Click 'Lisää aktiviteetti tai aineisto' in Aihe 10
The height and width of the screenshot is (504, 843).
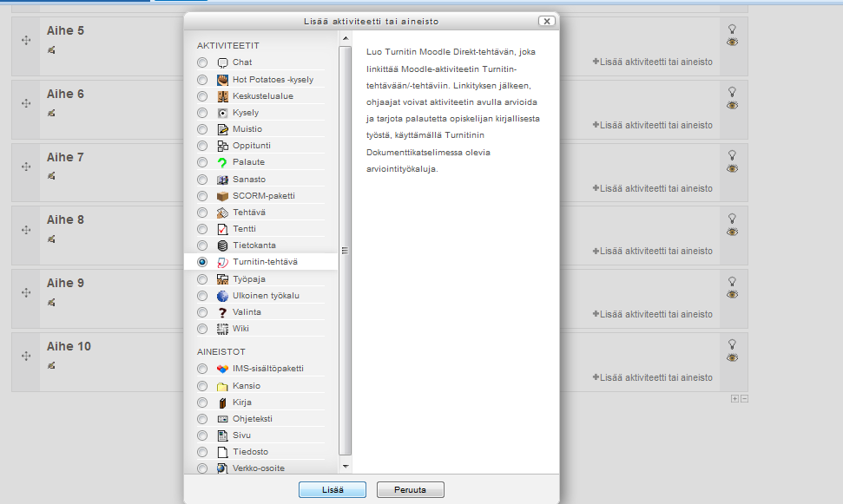(x=653, y=377)
